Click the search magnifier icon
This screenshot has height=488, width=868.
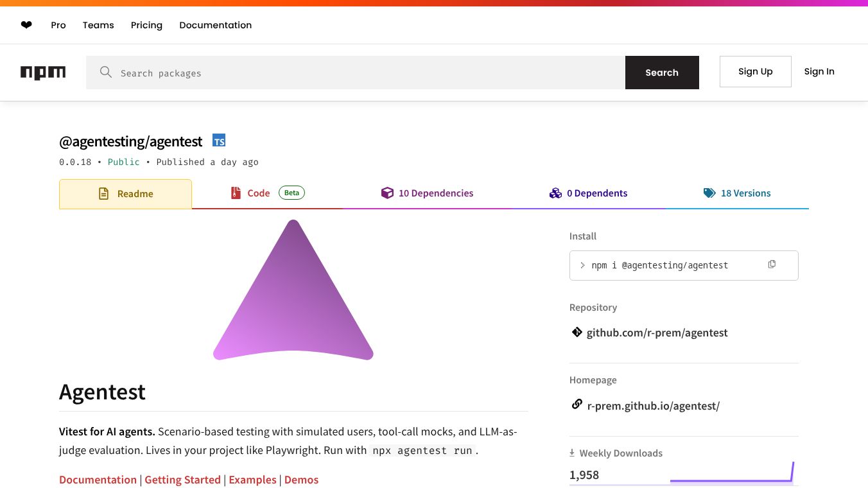click(106, 73)
